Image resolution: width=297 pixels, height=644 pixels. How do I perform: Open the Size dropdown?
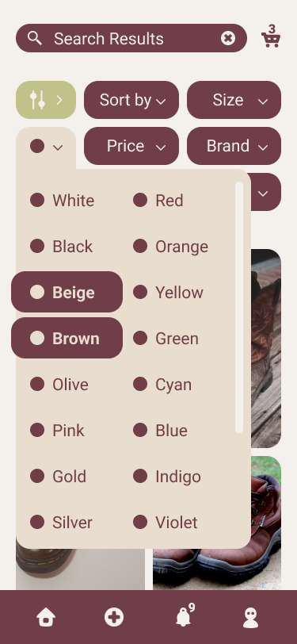pyautogui.click(x=234, y=100)
